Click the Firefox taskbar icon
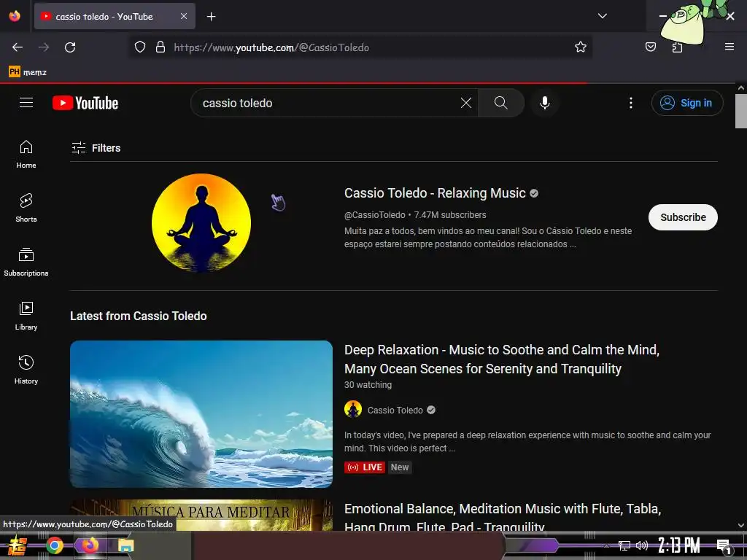This screenshot has height=560, width=747. pos(90,545)
